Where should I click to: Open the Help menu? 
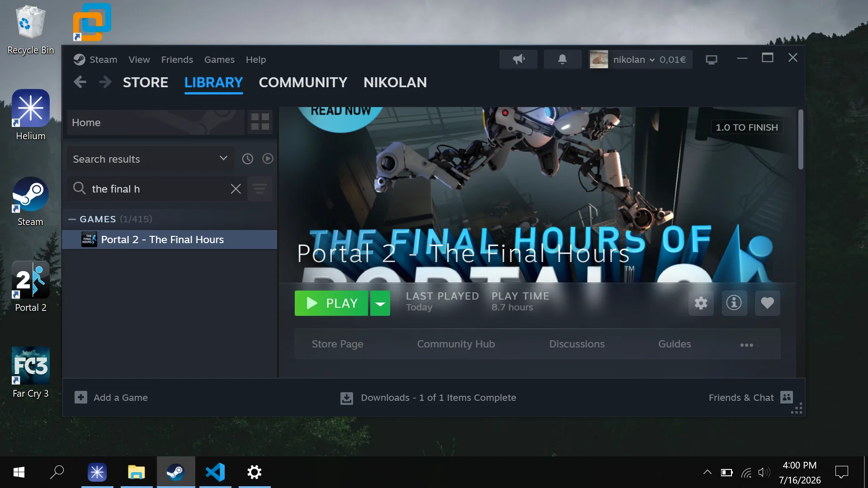tap(256, 60)
